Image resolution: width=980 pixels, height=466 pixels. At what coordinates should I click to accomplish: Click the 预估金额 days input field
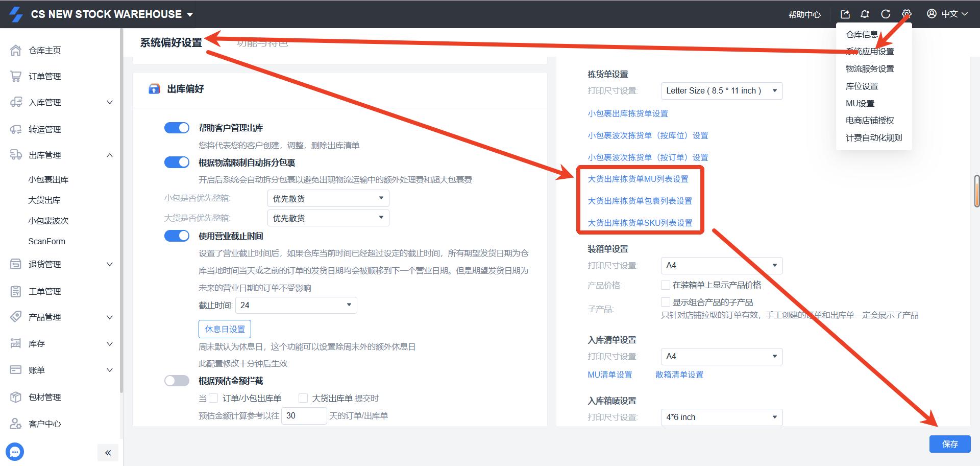point(303,415)
